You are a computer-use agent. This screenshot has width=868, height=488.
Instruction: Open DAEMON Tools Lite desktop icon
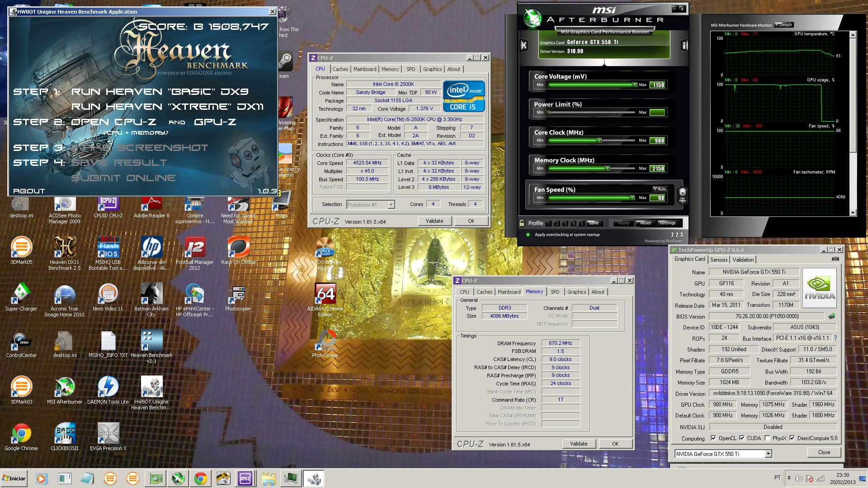pyautogui.click(x=108, y=389)
